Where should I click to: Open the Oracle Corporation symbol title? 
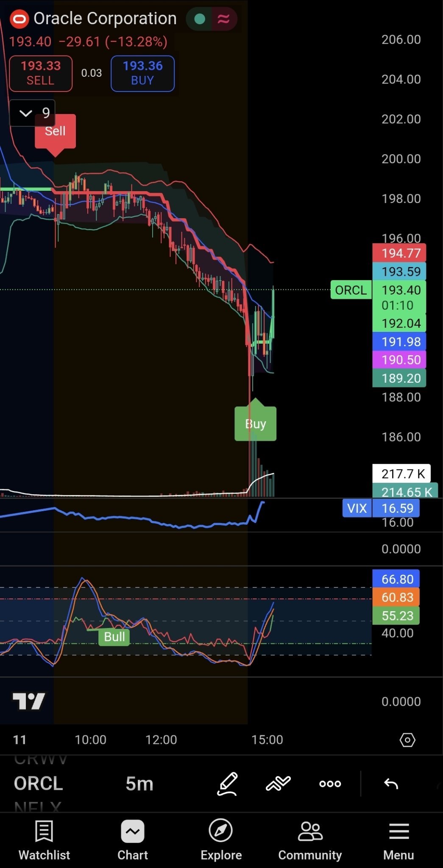[105, 19]
